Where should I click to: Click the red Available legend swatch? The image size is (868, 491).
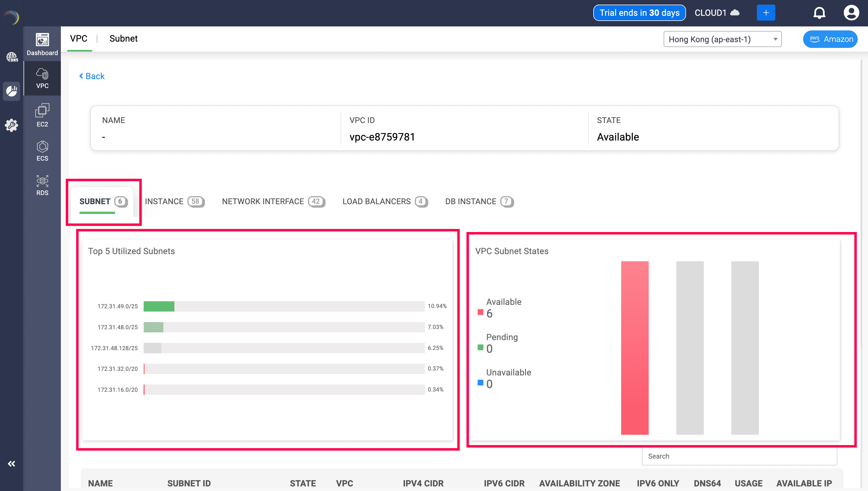click(480, 312)
